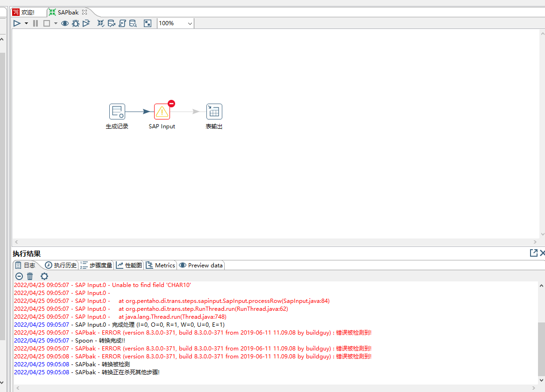Click the red error badge on SAP Input
The width and height of the screenshot is (545, 392).
point(171,104)
